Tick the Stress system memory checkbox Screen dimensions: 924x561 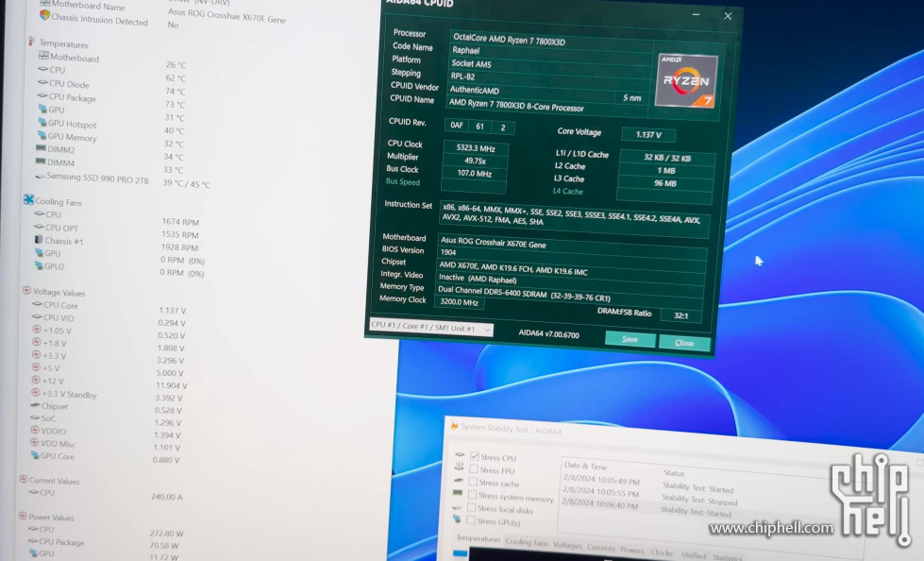coord(472,494)
